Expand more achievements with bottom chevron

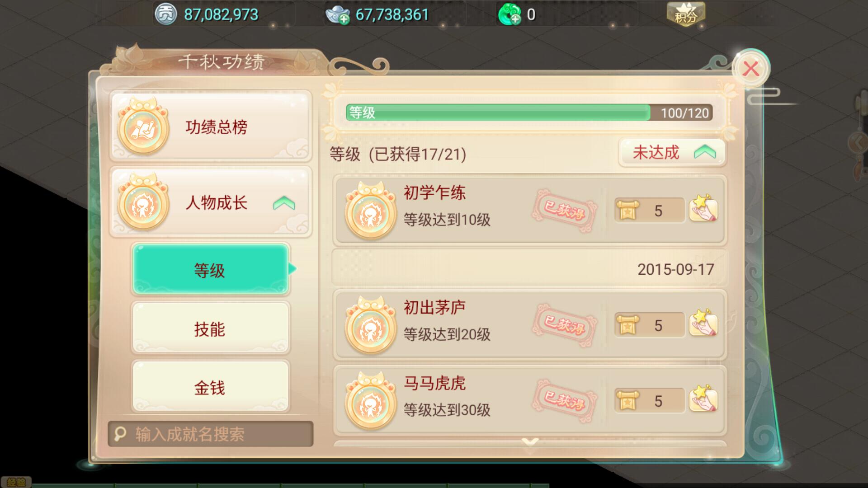click(530, 441)
